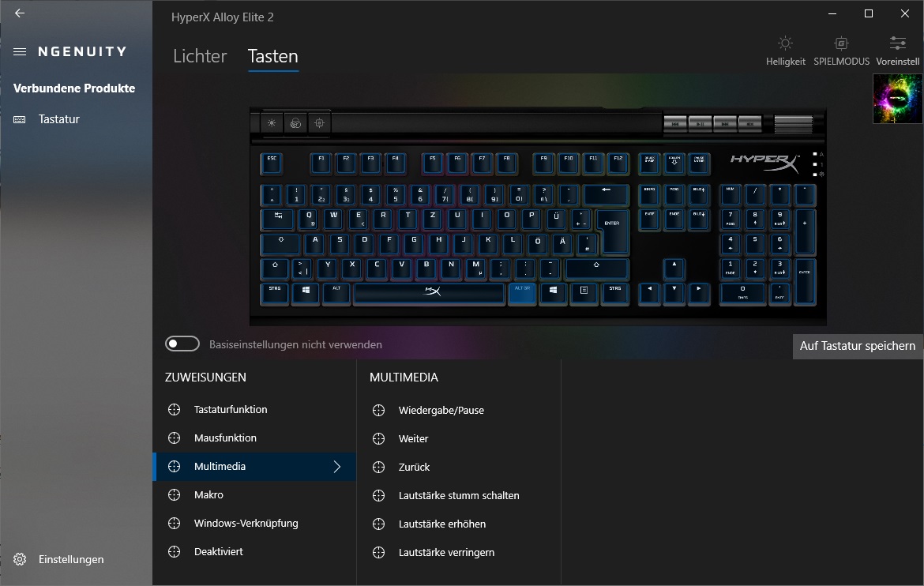Image resolution: width=924 pixels, height=586 pixels.
Task: Select the numpad 0 key
Action: (x=742, y=294)
